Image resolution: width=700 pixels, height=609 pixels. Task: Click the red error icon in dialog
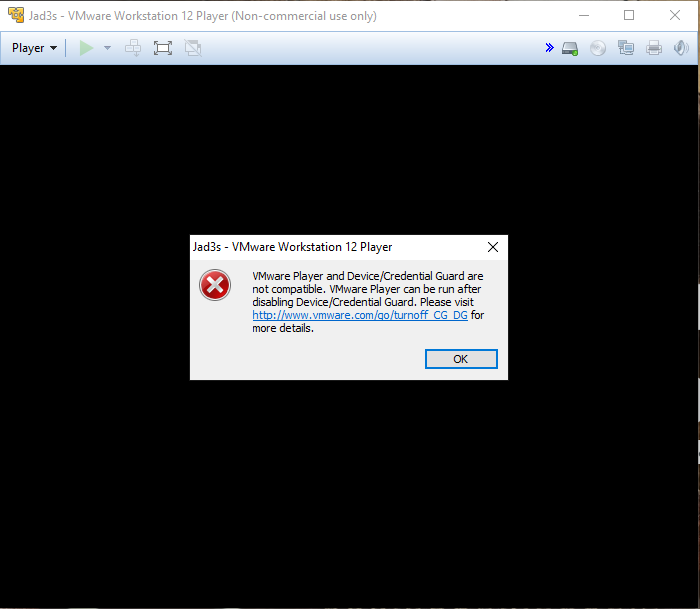coord(215,285)
